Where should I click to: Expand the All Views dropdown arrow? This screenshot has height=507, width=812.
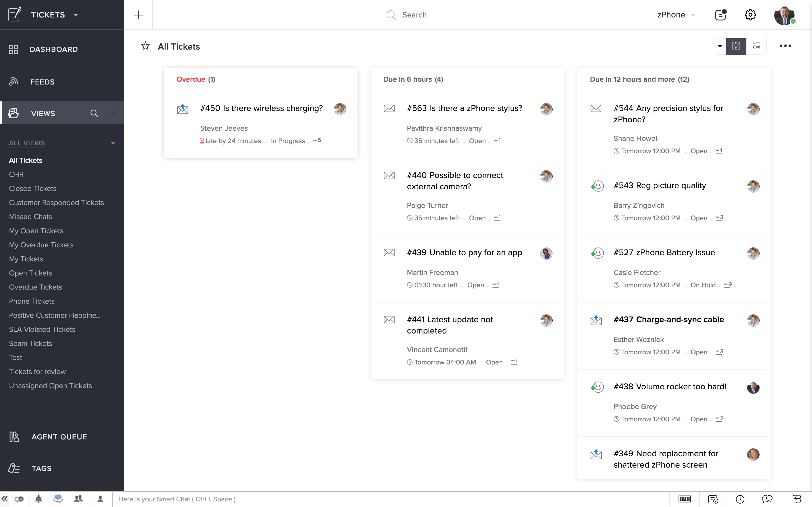pyautogui.click(x=113, y=143)
